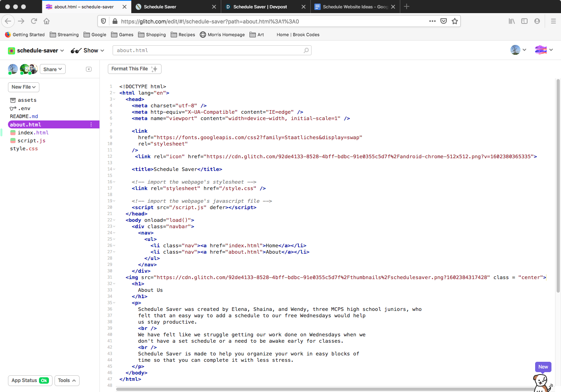Close the Schedule Saver | Devpost tab
561x392 pixels.
(304, 7)
